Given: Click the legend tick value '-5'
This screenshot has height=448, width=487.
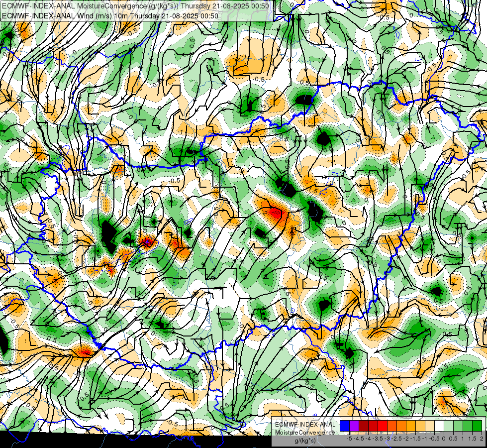Looking at the screenshot, I should click(x=349, y=439).
